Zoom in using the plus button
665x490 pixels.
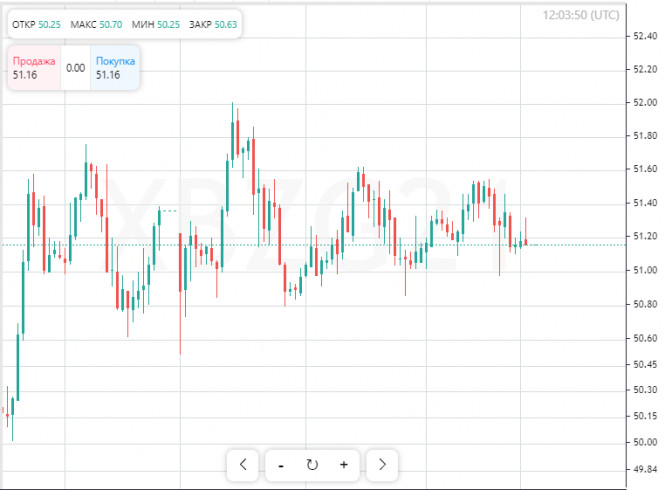[x=344, y=465]
